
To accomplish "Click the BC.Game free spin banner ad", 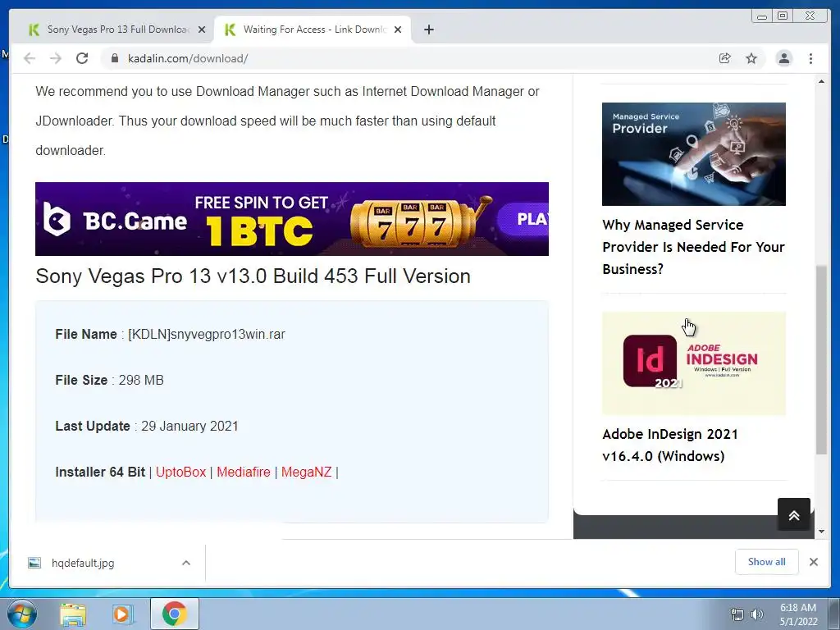I will pos(292,219).
